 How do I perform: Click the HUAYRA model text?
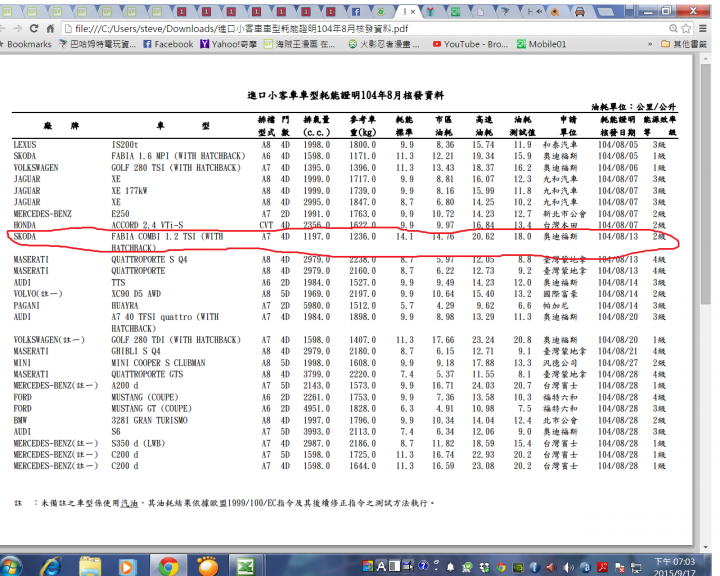pos(124,305)
